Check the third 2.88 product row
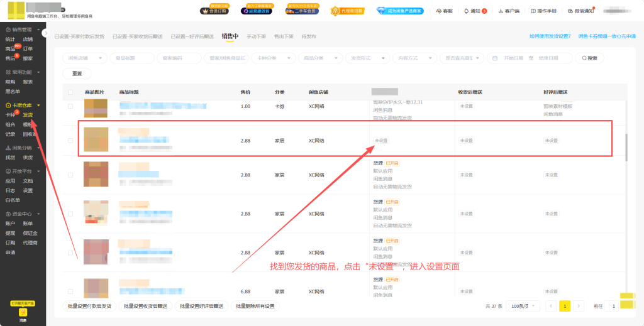The height and width of the screenshot is (326, 644). pyautogui.click(x=70, y=214)
